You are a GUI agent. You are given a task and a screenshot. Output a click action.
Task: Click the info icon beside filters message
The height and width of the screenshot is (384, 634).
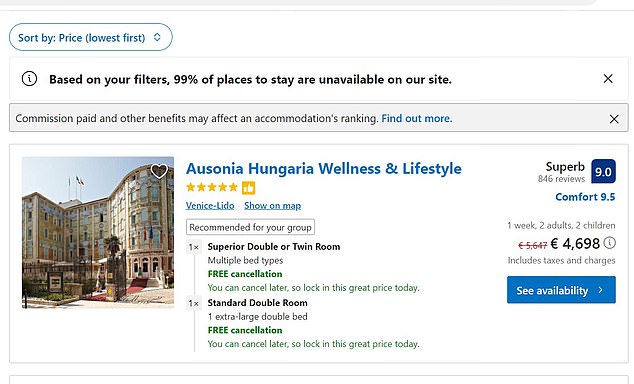(x=29, y=79)
